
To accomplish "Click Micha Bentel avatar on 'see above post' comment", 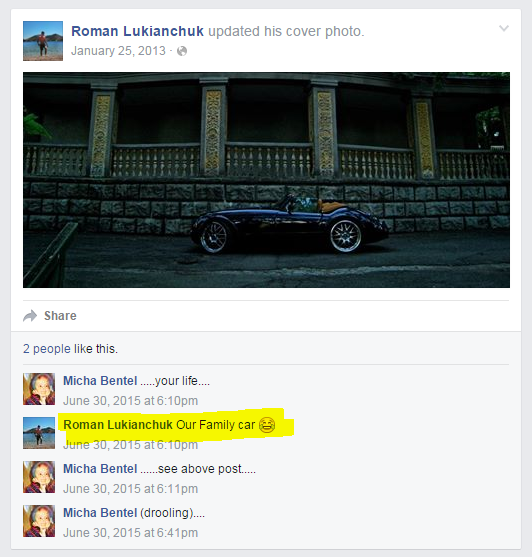I will pyautogui.click(x=39, y=477).
